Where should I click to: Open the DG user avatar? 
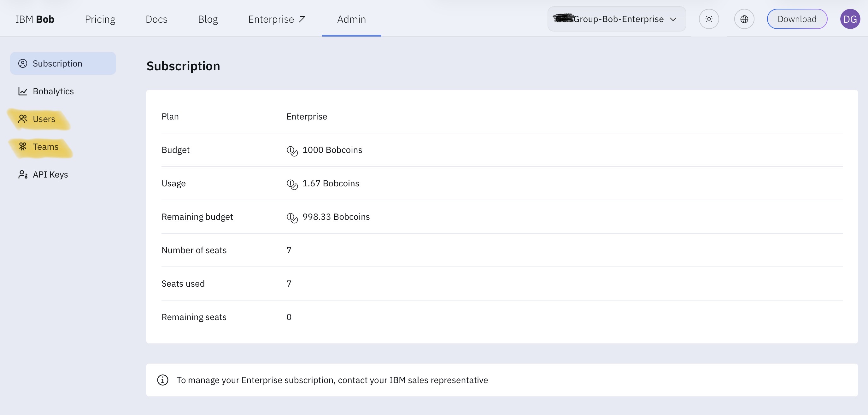pos(850,19)
